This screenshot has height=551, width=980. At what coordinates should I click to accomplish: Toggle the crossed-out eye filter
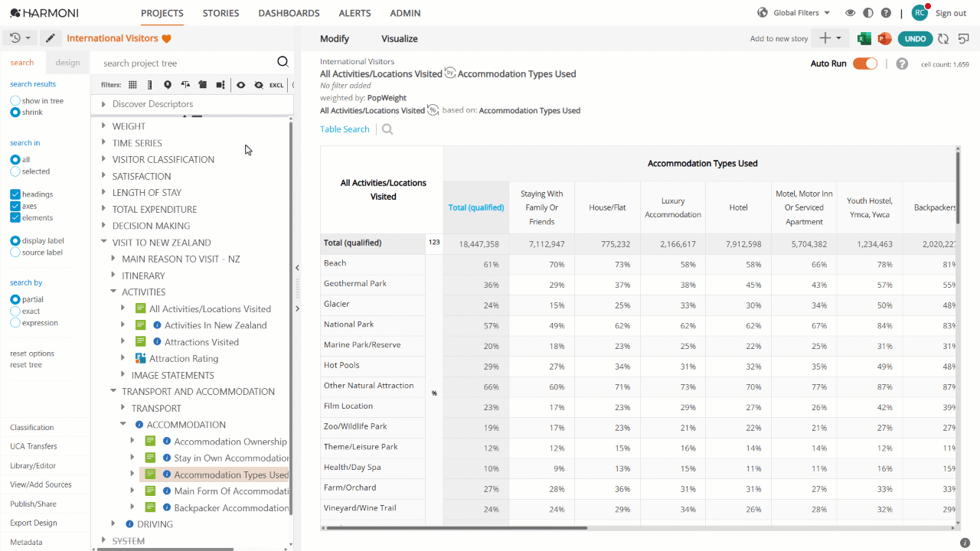[259, 85]
